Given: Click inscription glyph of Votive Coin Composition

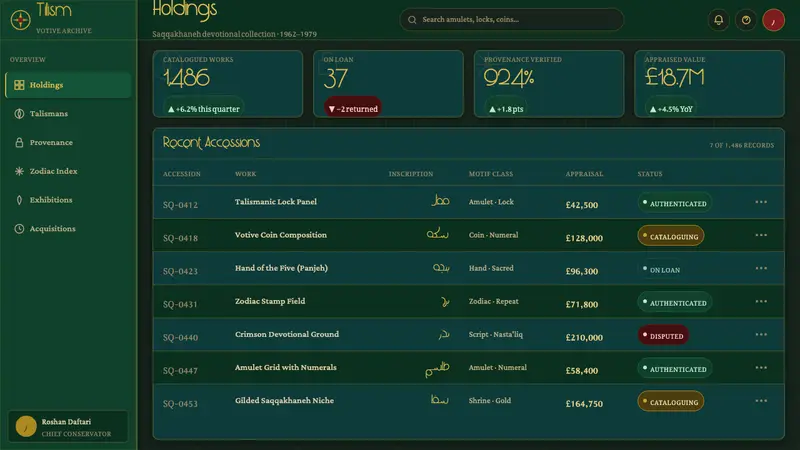Looking at the screenshot, I should 438,234.
